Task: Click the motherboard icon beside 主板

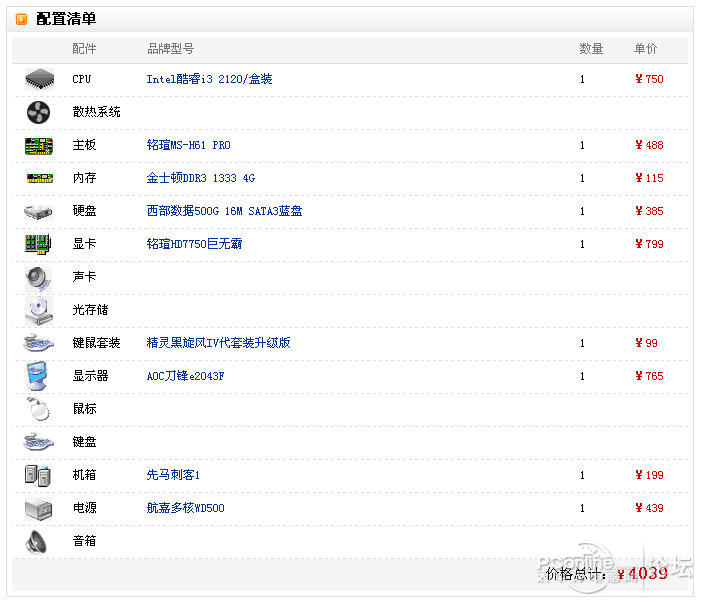Action: [39, 145]
